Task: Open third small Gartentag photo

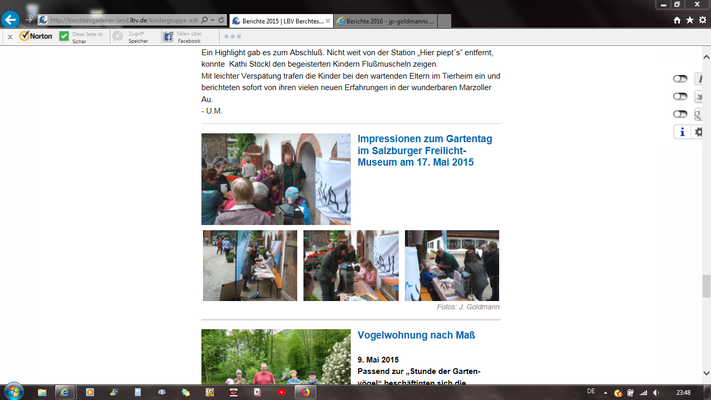Action: pyautogui.click(x=452, y=265)
